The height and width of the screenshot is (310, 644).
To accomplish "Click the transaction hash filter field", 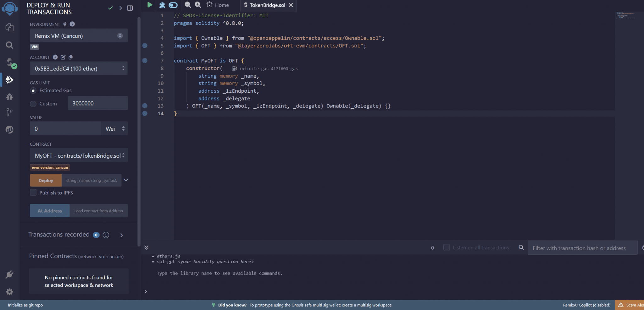I will (582, 248).
